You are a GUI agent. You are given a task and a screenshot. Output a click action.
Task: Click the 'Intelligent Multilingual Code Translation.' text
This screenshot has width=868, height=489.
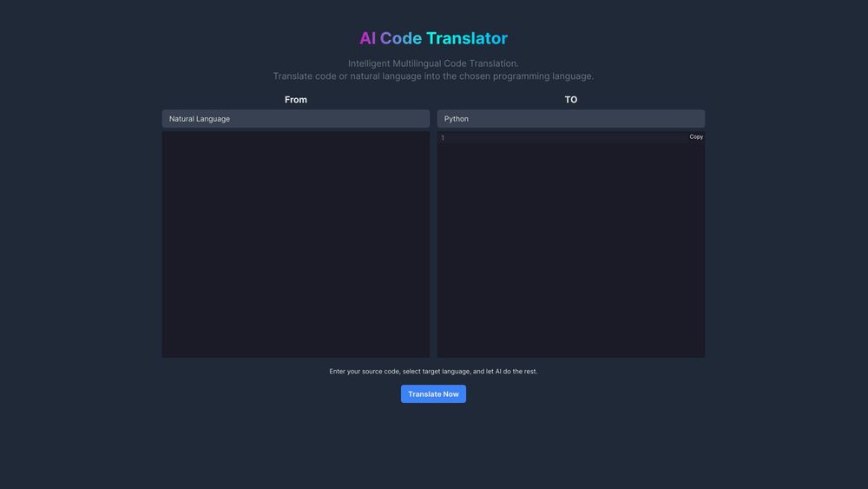433,63
